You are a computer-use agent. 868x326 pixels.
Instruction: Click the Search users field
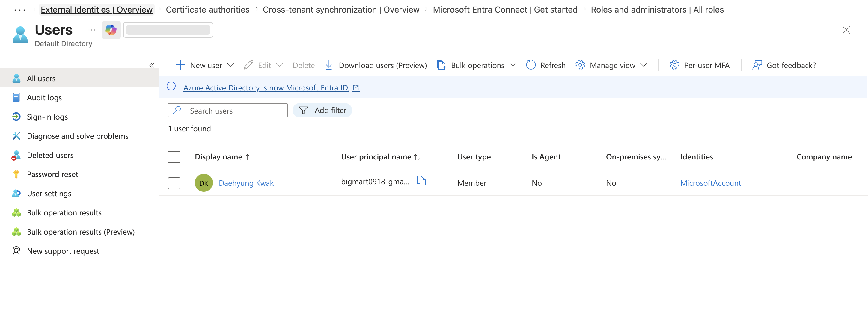pos(228,111)
